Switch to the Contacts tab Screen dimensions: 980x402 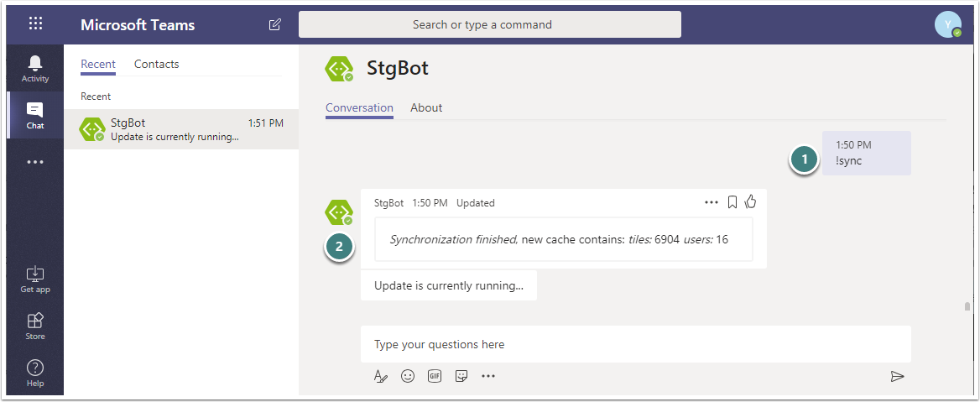pyautogui.click(x=156, y=65)
